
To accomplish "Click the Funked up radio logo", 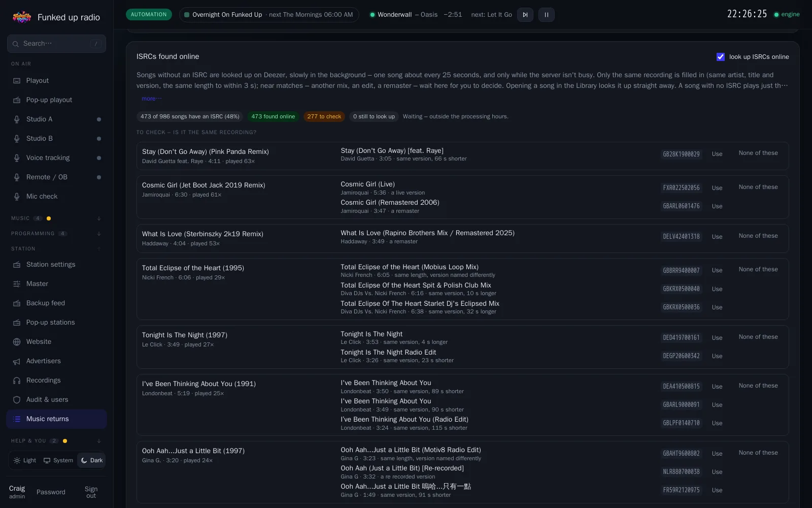I will [x=22, y=17].
